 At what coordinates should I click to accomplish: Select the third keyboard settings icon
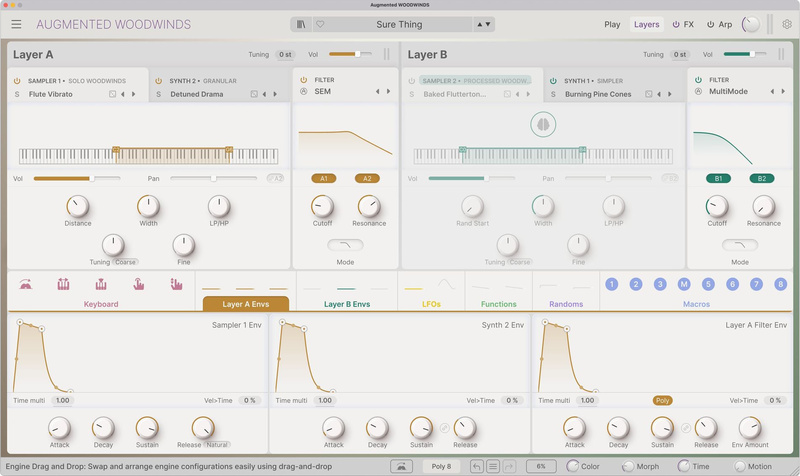coord(101,284)
